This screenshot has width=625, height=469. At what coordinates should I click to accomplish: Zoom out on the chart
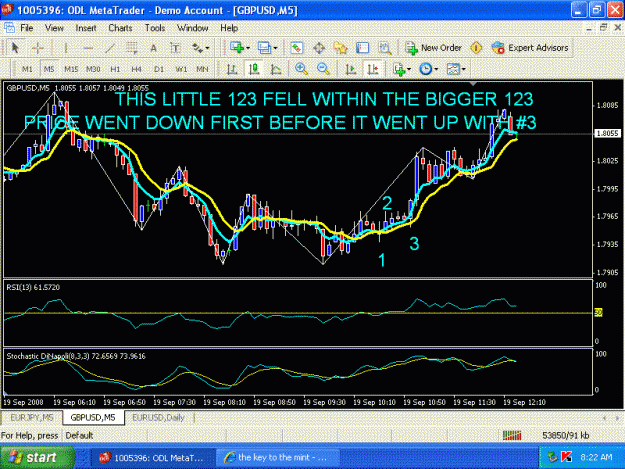(323, 69)
